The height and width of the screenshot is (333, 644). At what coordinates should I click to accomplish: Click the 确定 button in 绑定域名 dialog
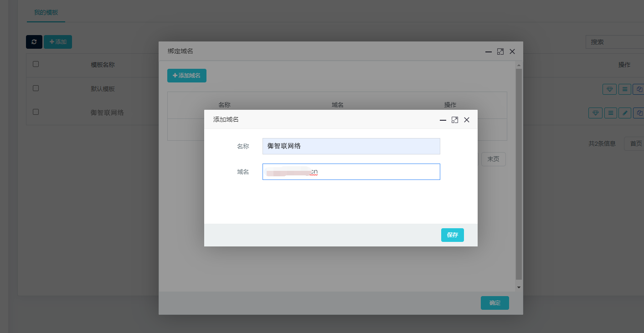pos(495,303)
